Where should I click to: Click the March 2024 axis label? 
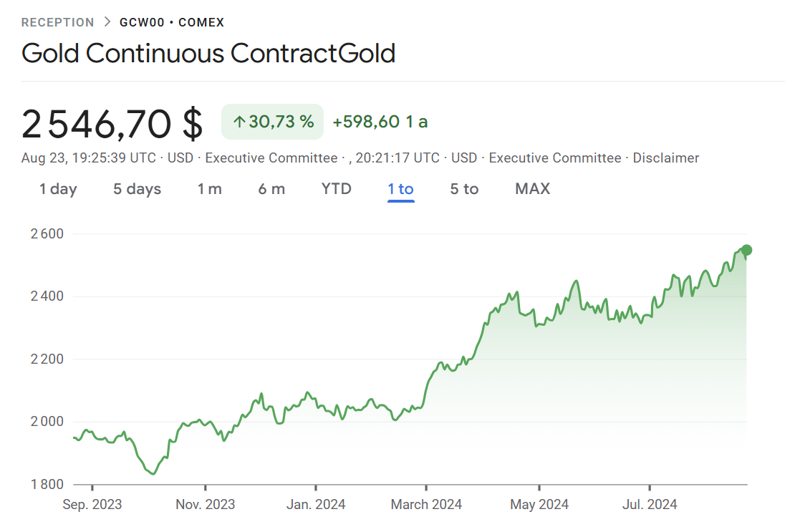tap(426, 505)
